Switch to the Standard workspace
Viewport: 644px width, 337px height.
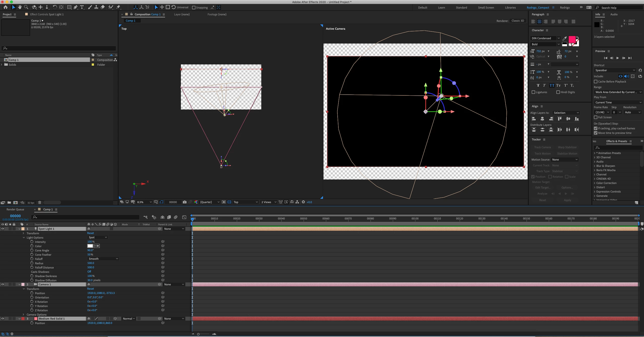tap(461, 8)
